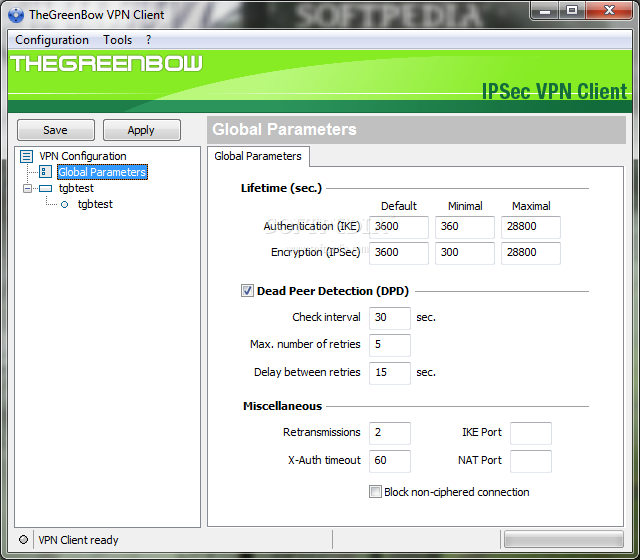The image size is (640, 560).
Task: Click the tgbtest Phase 1 rectangle icon
Action: pyautogui.click(x=45, y=188)
